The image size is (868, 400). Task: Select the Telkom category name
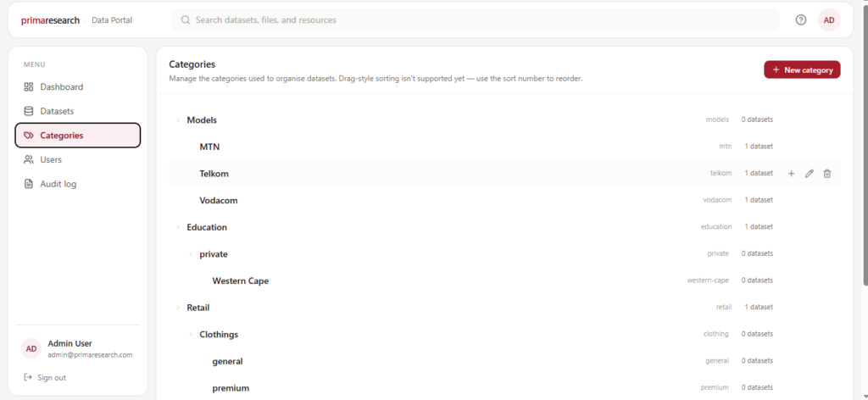click(x=214, y=174)
